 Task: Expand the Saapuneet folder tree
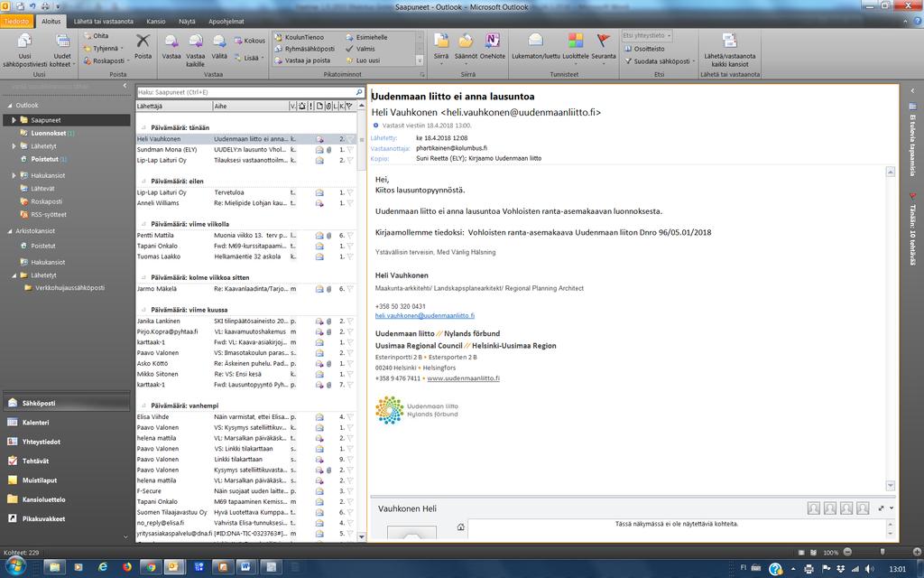[x=14, y=120]
